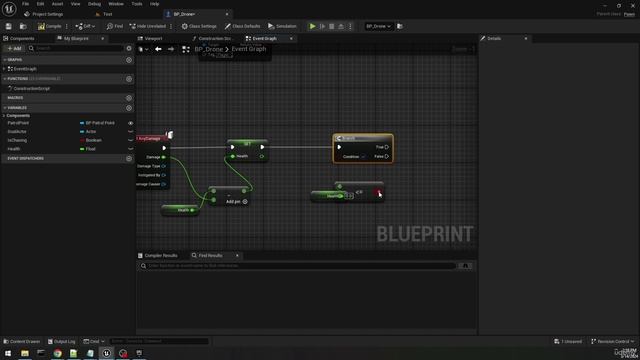The image size is (640, 360).
Task: Click the green Play button
Action: coord(312,26)
